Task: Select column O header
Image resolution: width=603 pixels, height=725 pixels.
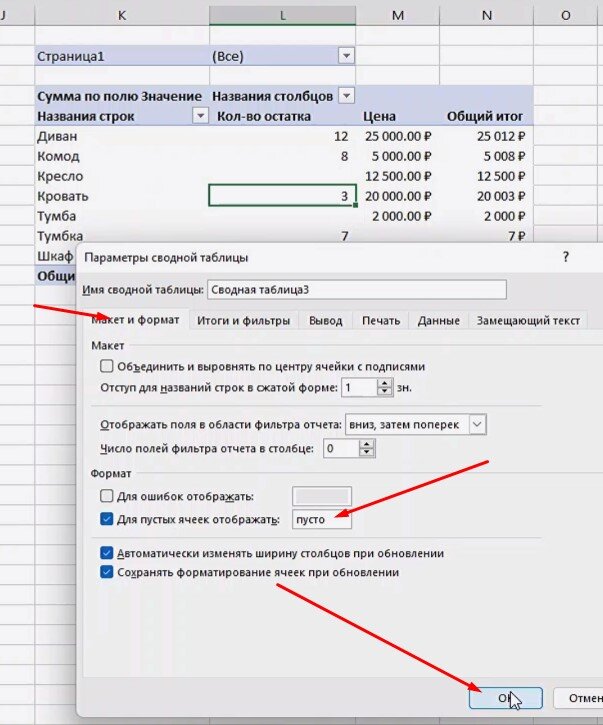Action: (566, 15)
